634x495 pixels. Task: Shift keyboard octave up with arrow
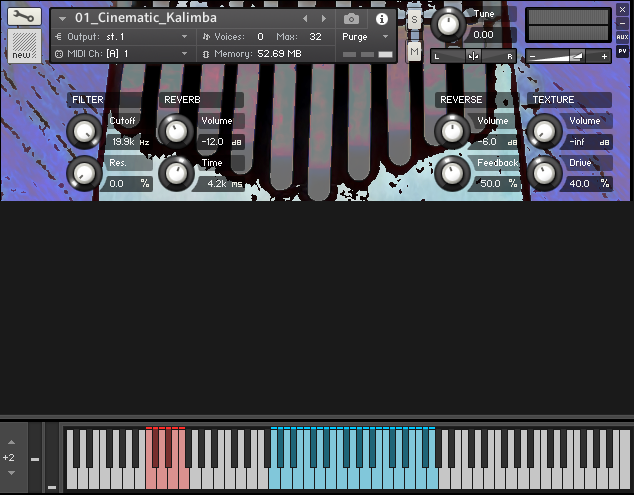click(11, 442)
